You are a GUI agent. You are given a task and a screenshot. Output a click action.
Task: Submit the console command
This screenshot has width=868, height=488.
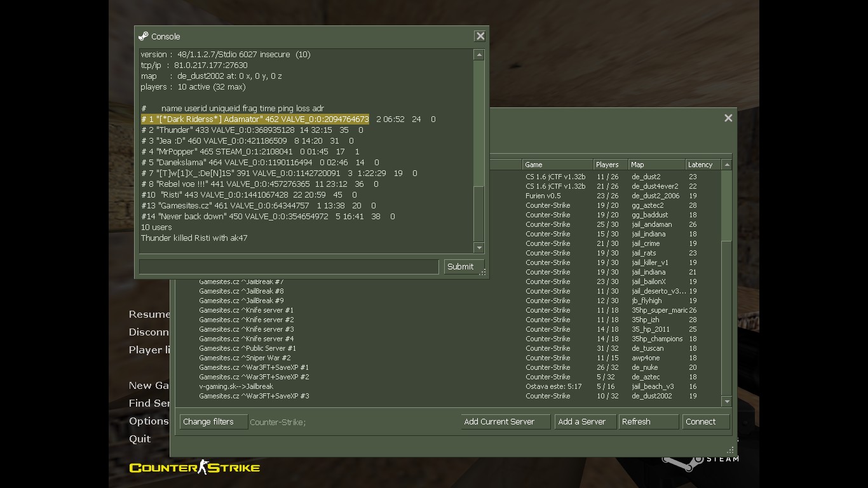[x=463, y=267]
